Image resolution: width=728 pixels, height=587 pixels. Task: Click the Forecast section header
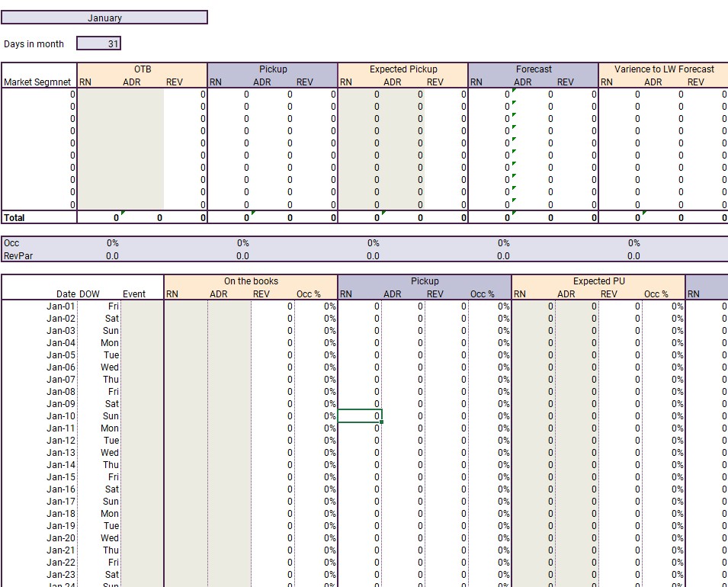coord(532,69)
